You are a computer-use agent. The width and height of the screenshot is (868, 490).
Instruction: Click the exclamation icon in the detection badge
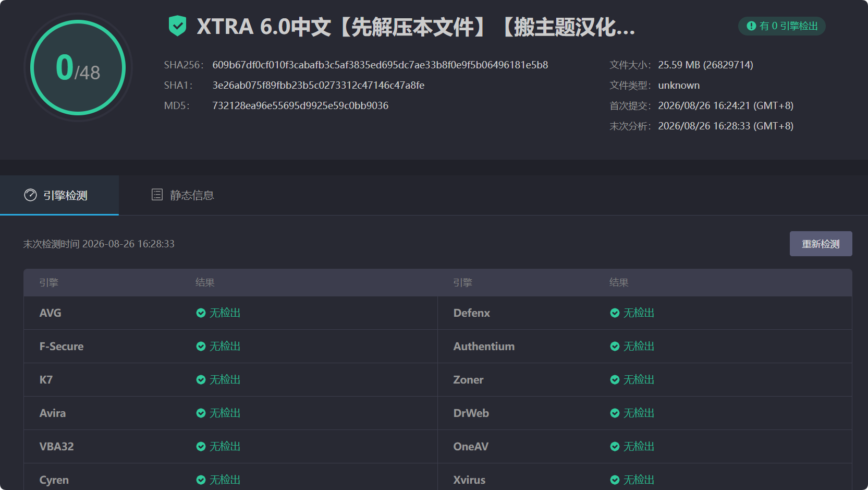click(751, 26)
